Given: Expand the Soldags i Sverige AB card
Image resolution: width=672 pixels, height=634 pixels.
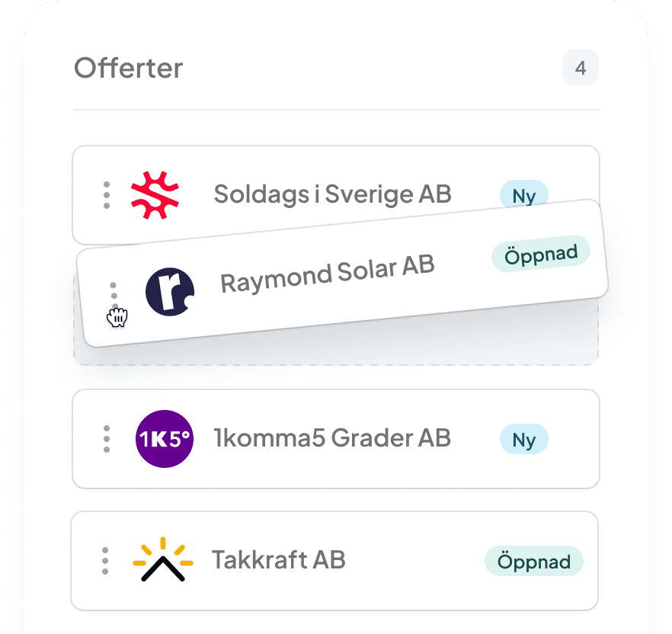Looking at the screenshot, I should tap(335, 194).
